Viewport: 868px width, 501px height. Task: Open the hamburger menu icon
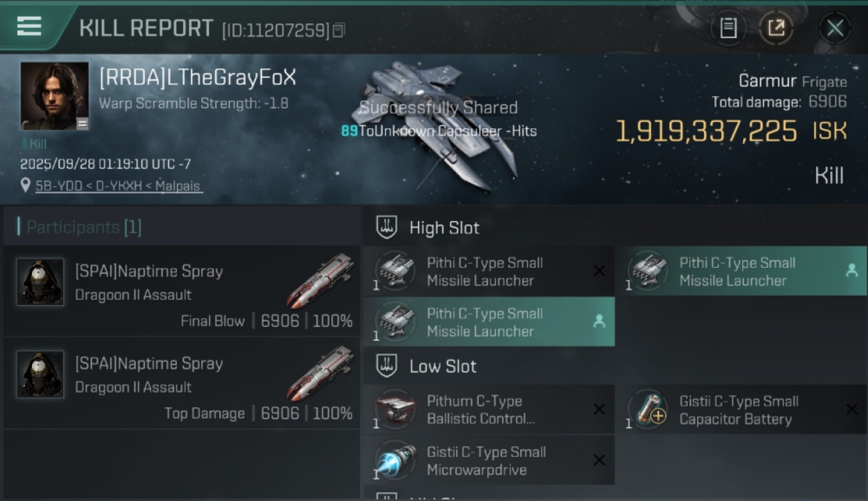pyautogui.click(x=29, y=26)
